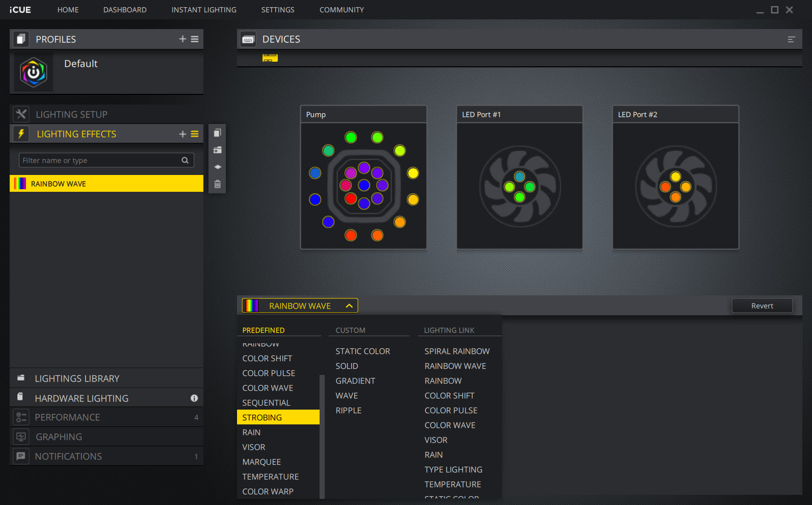Open the Profiles hamburger menu
Viewport: 812px width, 505px height.
tap(195, 39)
